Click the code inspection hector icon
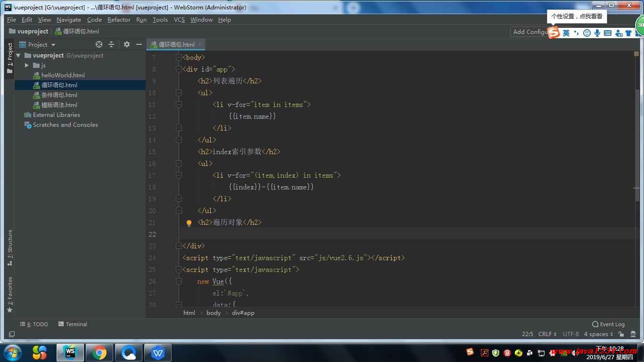 tap(632, 334)
